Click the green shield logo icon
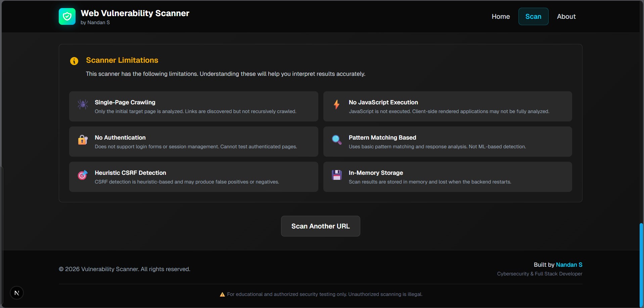This screenshot has height=308, width=644. (x=67, y=16)
